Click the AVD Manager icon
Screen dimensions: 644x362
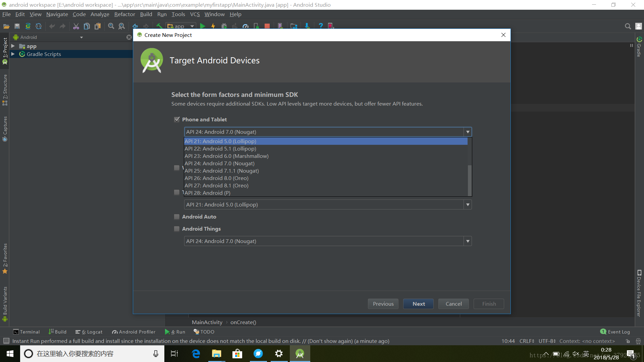click(x=280, y=26)
